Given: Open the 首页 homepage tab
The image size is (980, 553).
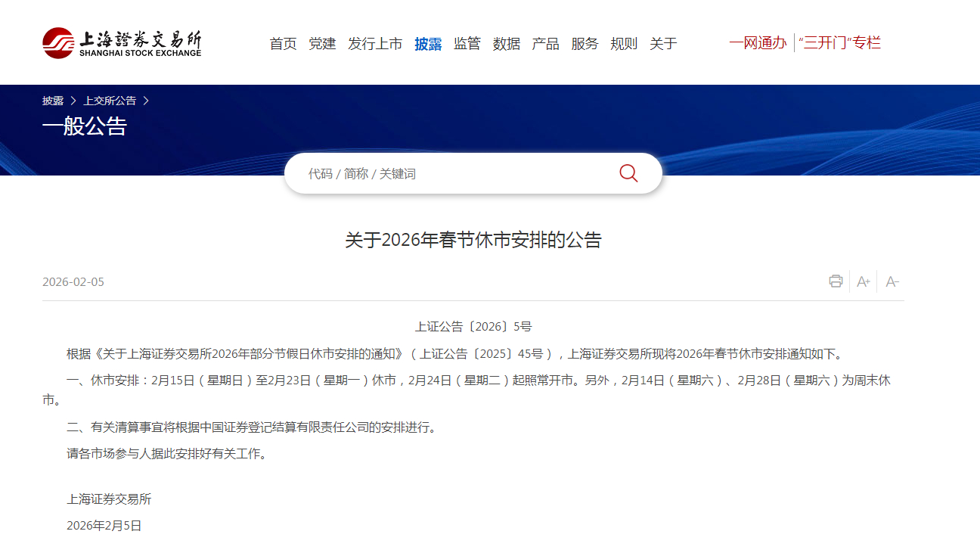Looking at the screenshot, I should (x=283, y=43).
